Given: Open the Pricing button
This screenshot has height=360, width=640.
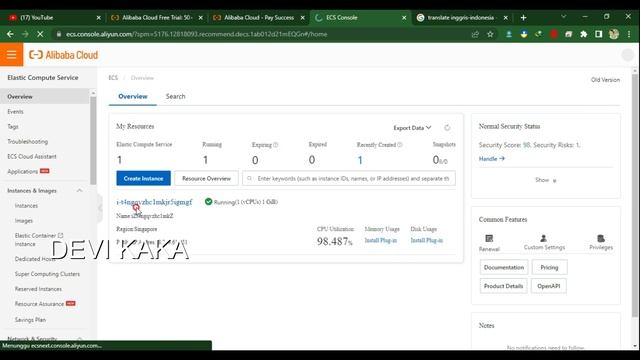Looking at the screenshot, I should (549, 267).
